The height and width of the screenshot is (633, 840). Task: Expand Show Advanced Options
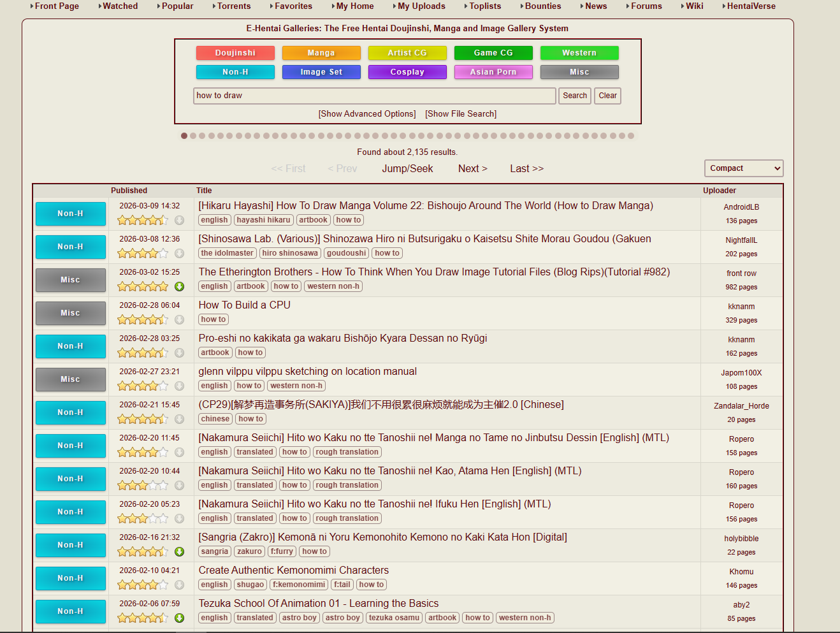367,114
